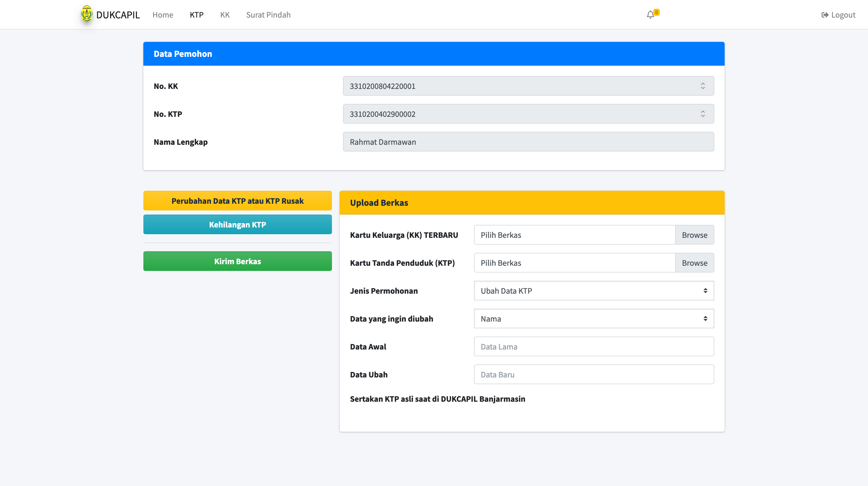Click the Kehilangan KTP button
Viewport: 868px width, 486px height.
pos(237,225)
